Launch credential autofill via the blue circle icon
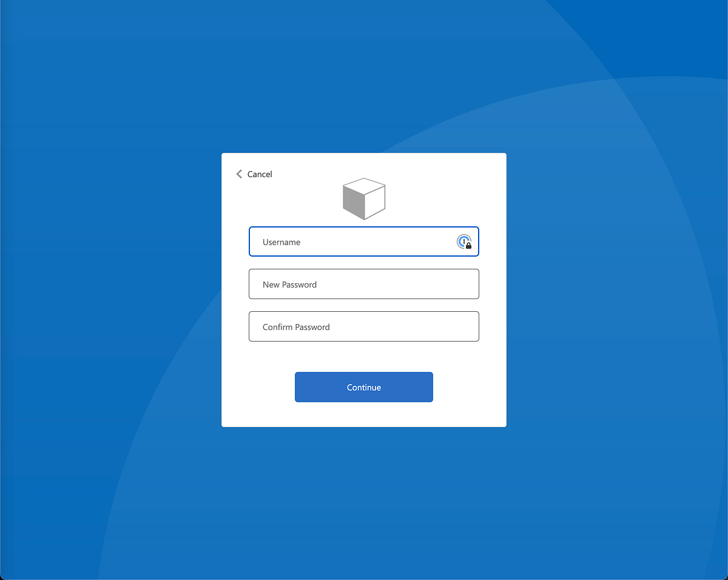The height and width of the screenshot is (580, 728). [464, 241]
